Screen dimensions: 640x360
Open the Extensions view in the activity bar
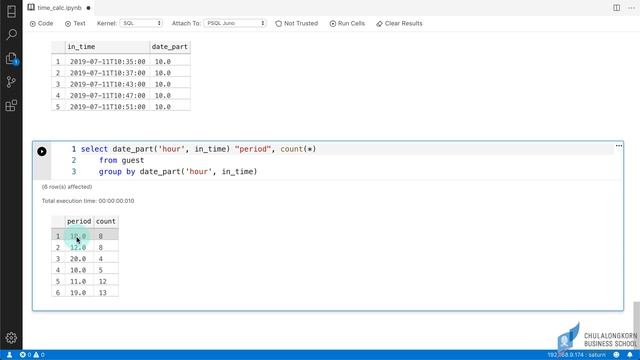[11, 106]
